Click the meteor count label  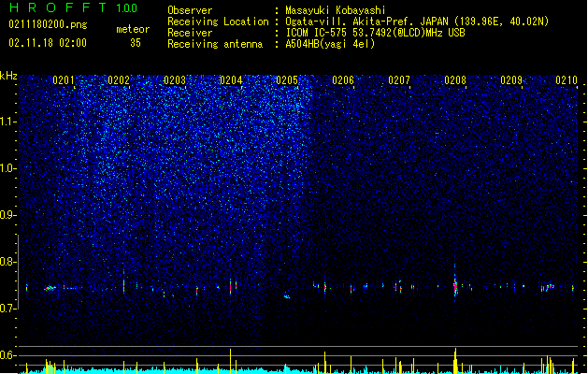click(x=133, y=29)
